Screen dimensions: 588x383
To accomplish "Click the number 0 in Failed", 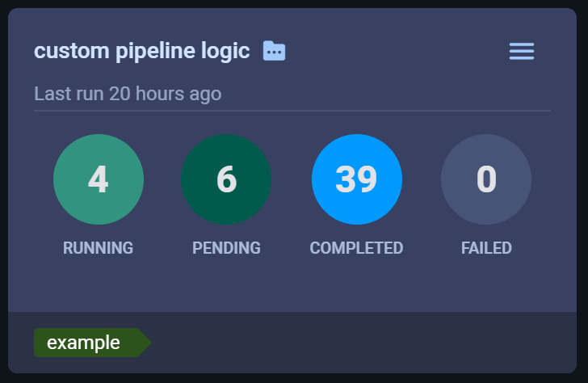I will (x=486, y=179).
